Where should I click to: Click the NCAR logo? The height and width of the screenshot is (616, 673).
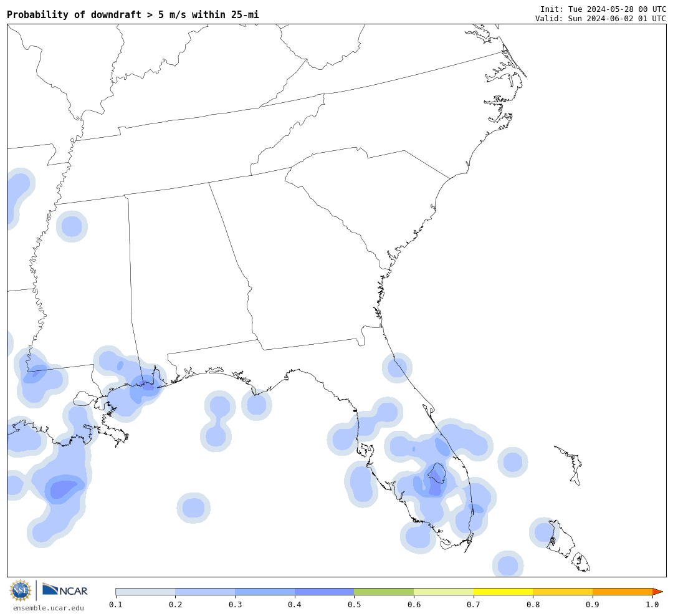[65, 590]
